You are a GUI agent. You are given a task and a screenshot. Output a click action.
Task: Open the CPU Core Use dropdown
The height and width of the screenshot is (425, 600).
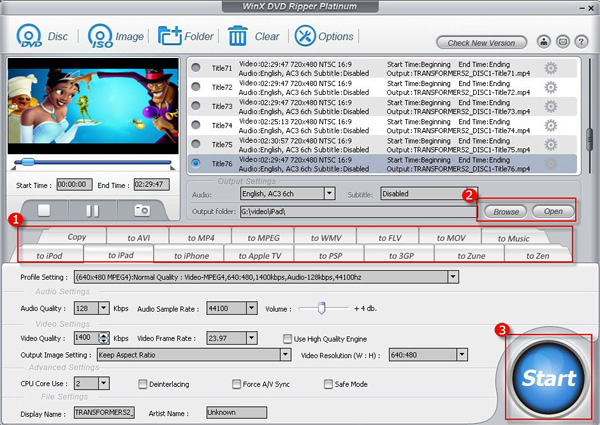[104, 383]
